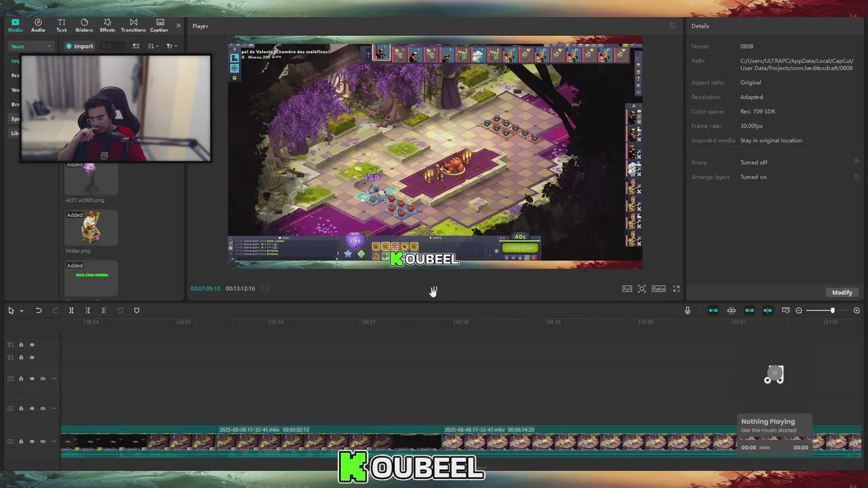
Task: Hide the main mkv clip track
Action: (x=32, y=441)
